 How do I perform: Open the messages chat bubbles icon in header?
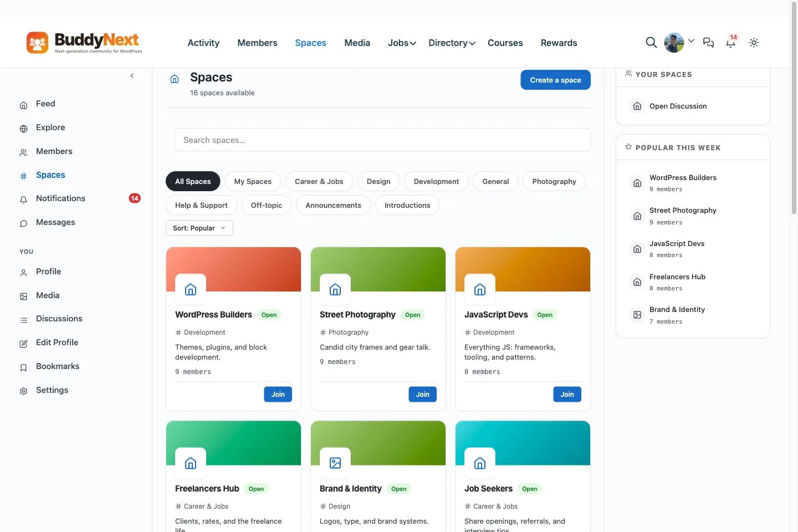click(x=708, y=43)
